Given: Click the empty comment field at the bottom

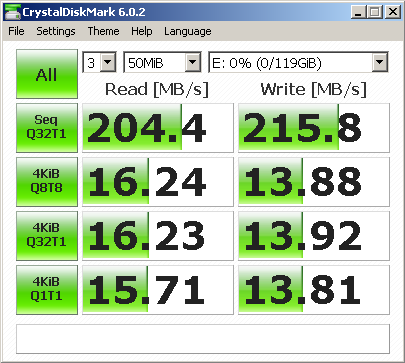Looking at the screenshot, I should pyautogui.click(x=203, y=339).
